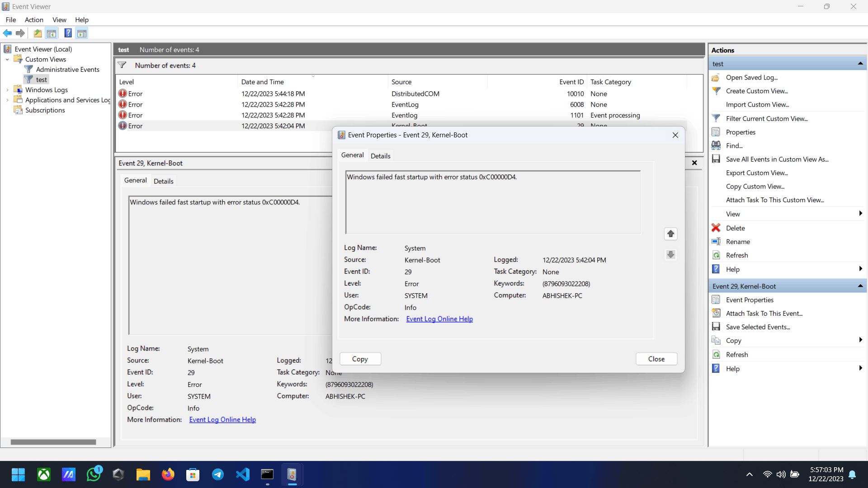
Task: Close the Event Properties dialog with X
Action: (675, 135)
